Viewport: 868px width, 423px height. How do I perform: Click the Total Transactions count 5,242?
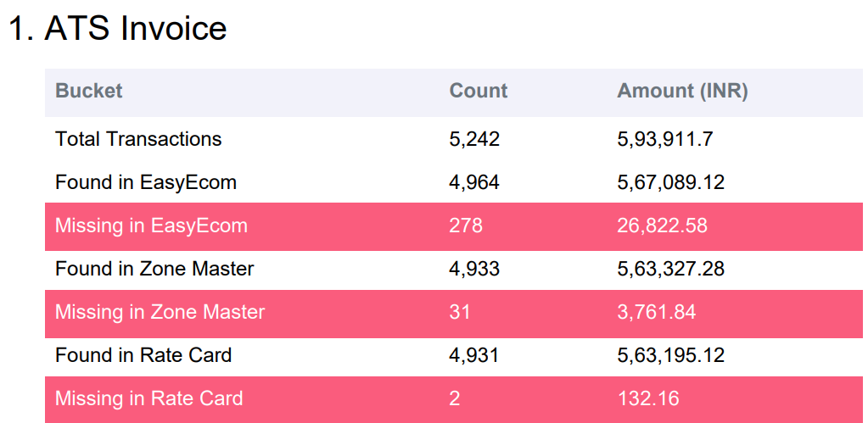tap(474, 139)
